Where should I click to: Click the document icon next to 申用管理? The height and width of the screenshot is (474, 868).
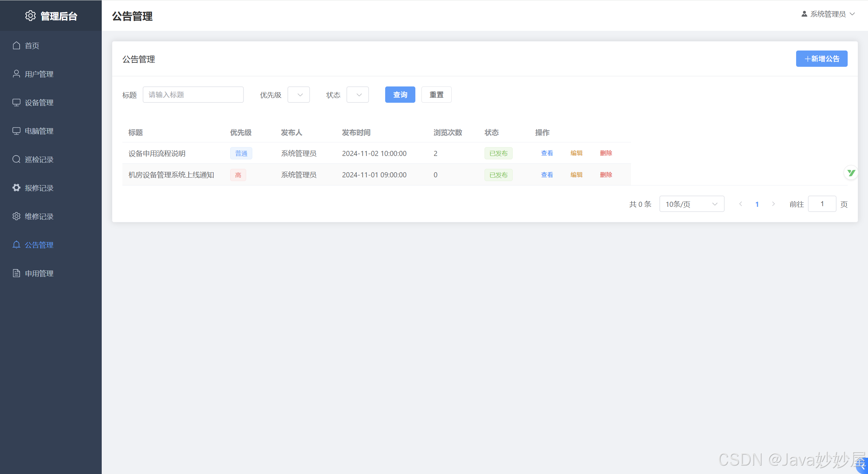(16, 273)
